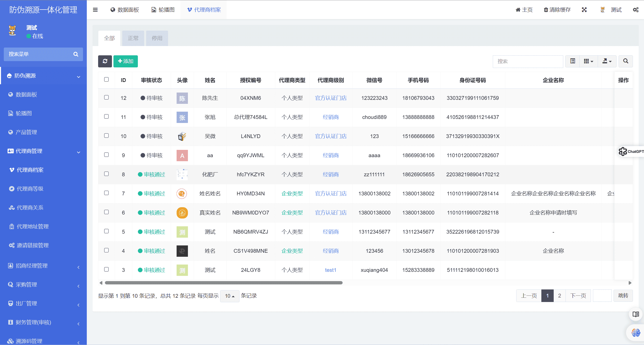Open the page size 10 dropdown
This screenshot has height=345, width=644.
click(x=230, y=296)
